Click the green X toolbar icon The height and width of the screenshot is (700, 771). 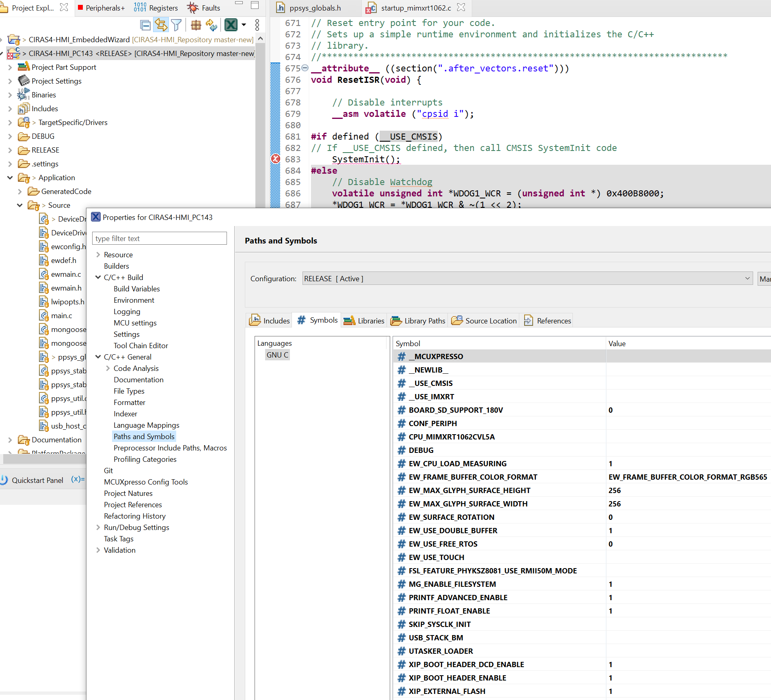[231, 25]
